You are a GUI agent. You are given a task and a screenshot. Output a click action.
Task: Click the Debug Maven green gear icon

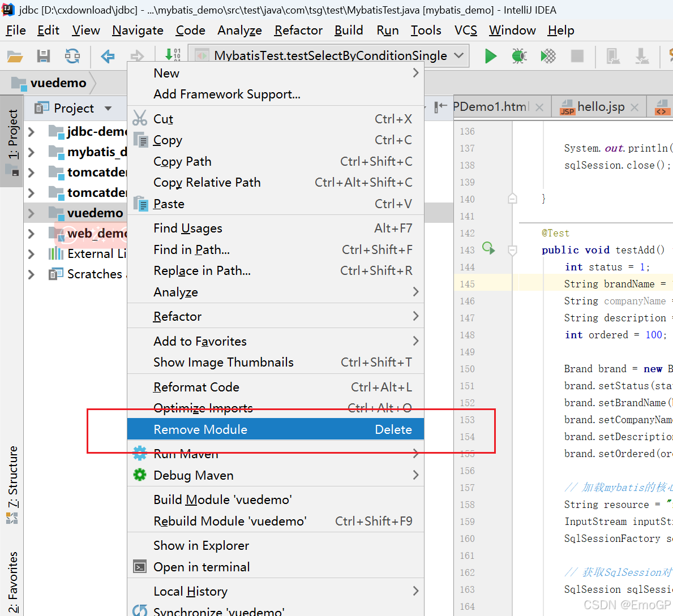tap(139, 475)
